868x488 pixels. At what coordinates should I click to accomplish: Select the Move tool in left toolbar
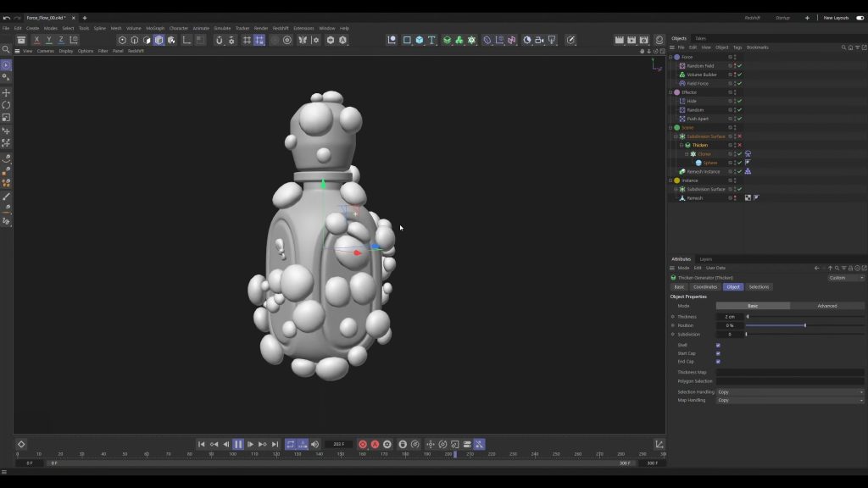coord(6,92)
